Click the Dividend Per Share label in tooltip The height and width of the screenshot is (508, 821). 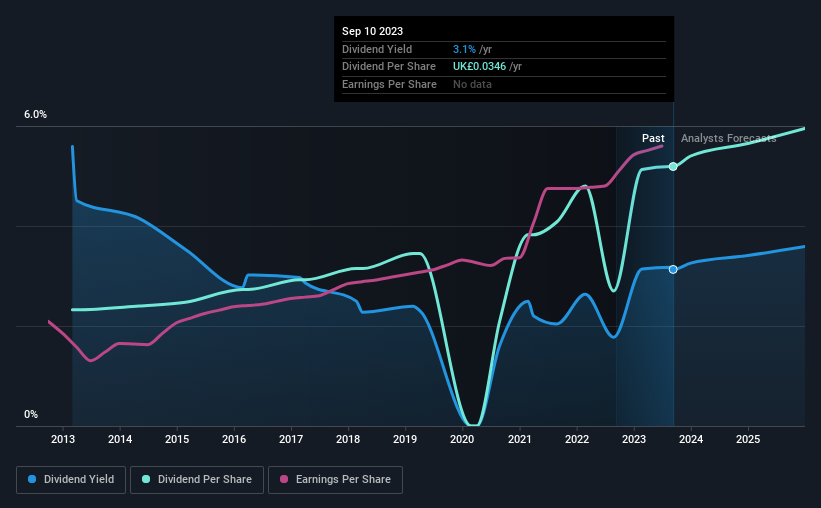pyautogui.click(x=389, y=67)
